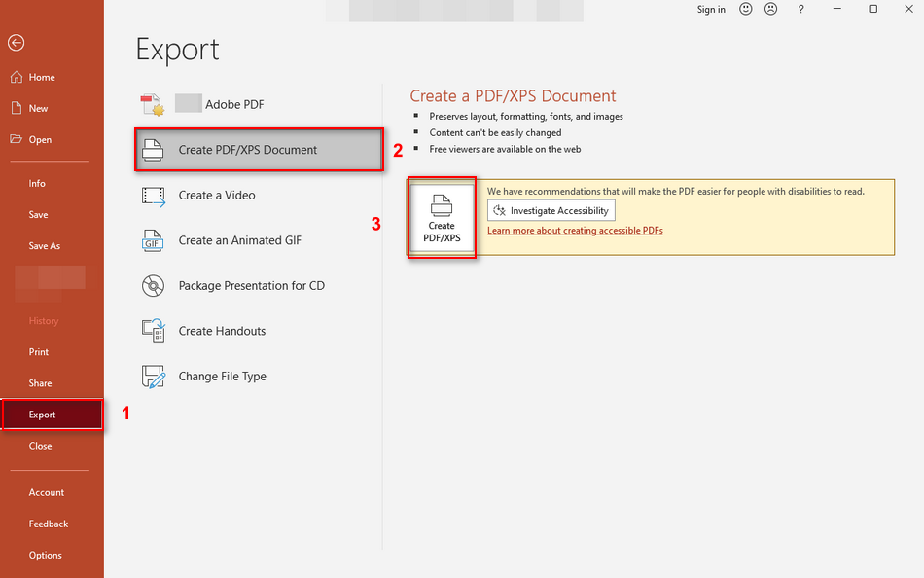Viewport: 924px width, 578px height.
Task: Open PowerPoint Options
Action: click(45, 555)
